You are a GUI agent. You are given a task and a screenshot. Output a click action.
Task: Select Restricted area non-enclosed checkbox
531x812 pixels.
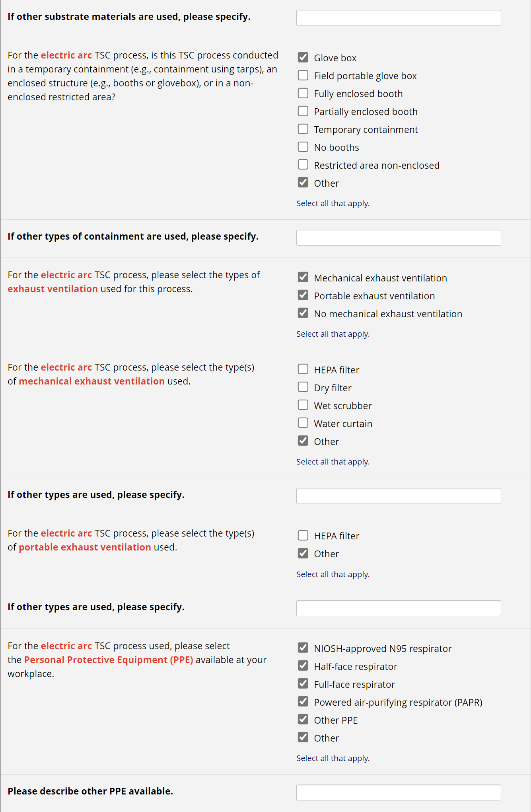tap(303, 165)
